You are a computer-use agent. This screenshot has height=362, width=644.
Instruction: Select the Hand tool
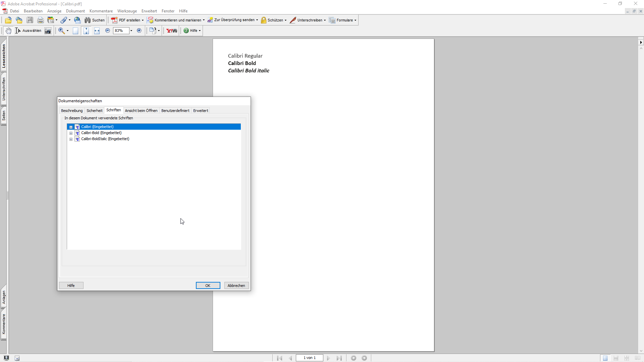point(8,31)
